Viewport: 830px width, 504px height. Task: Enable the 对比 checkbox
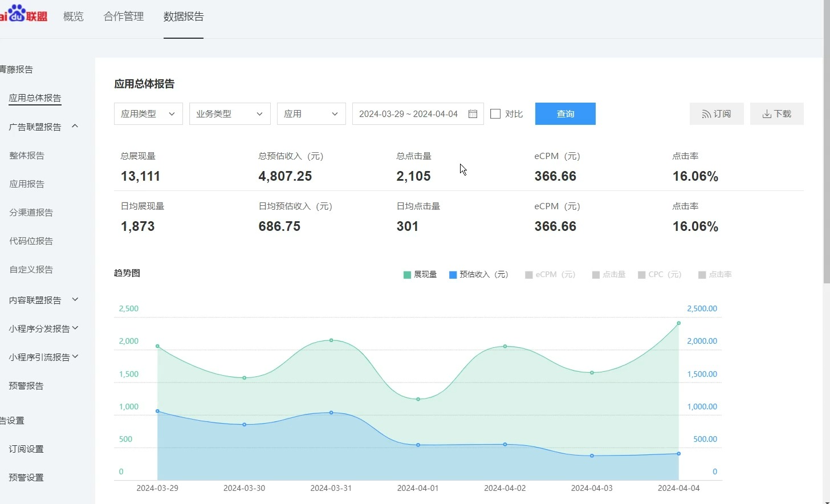[495, 114]
